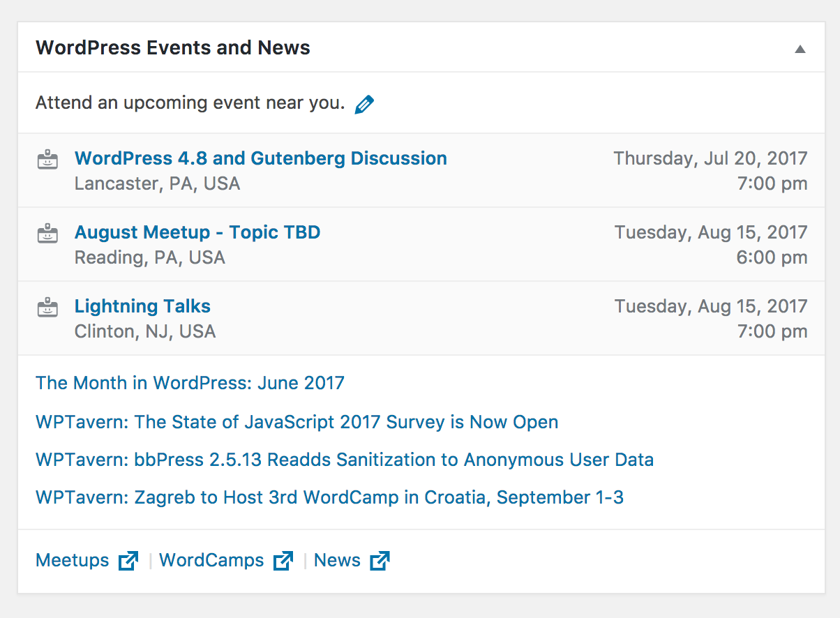Click the meetup badge icon beside Gutenberg Discussion
Screen dimensions: 840x618
tap(47, 160)
